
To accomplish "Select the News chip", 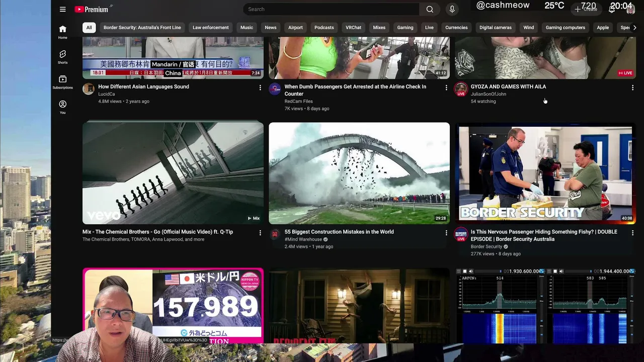I will (271, 28).
